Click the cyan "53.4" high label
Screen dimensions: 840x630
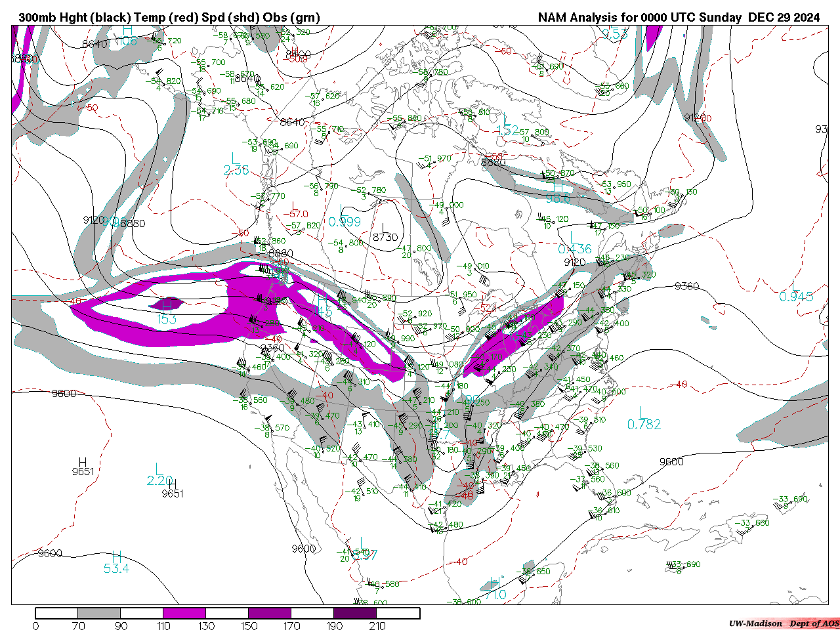[116, 569]
